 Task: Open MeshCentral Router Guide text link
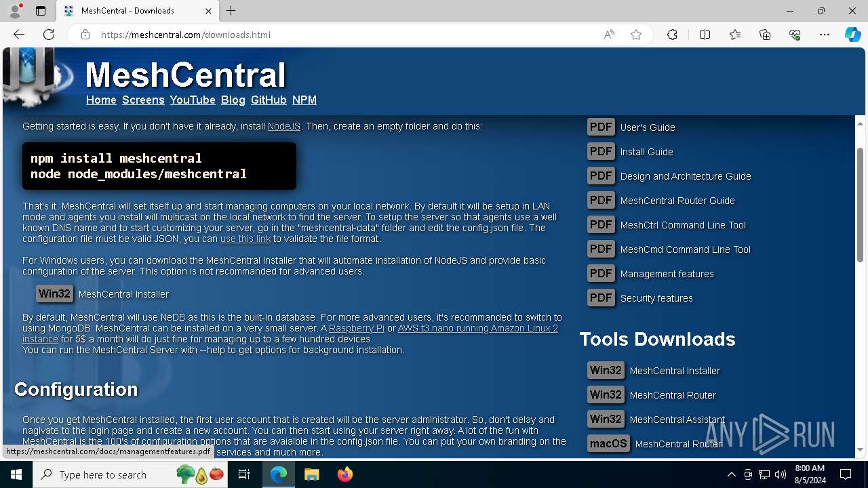[x=677, y=201]
